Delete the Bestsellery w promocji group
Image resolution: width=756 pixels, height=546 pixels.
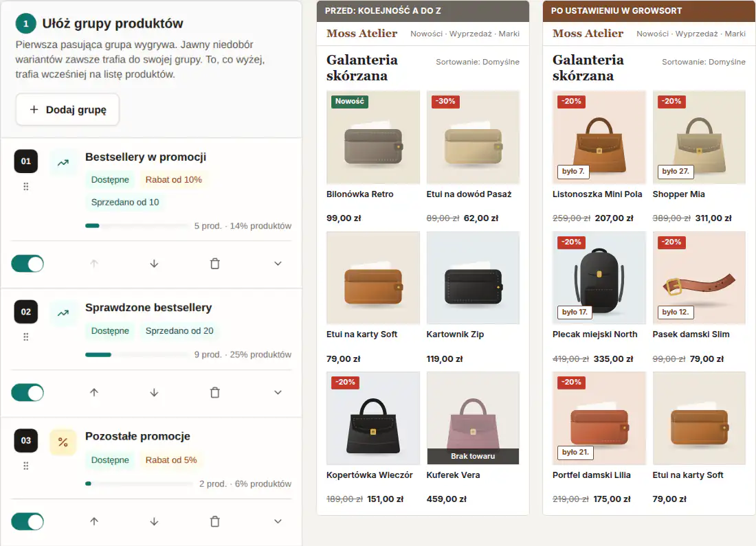click(215, 264)
